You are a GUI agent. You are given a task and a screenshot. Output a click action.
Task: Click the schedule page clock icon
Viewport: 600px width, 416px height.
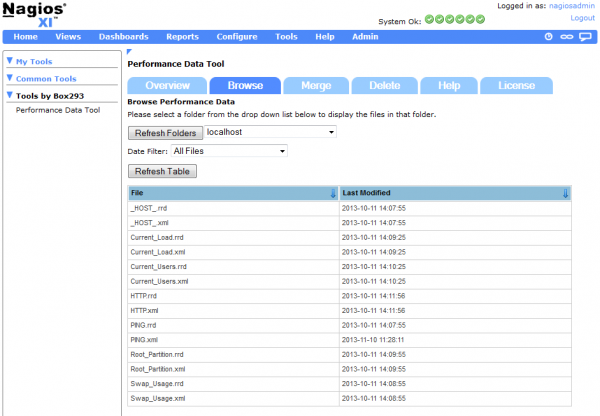(x=548, y=36)
